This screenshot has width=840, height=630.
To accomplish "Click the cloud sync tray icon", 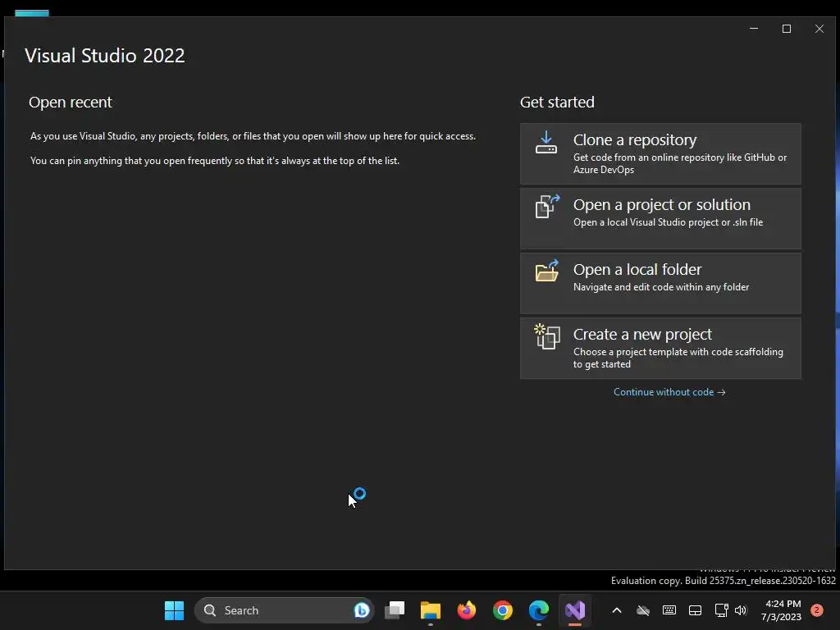I will coord(643,610).
